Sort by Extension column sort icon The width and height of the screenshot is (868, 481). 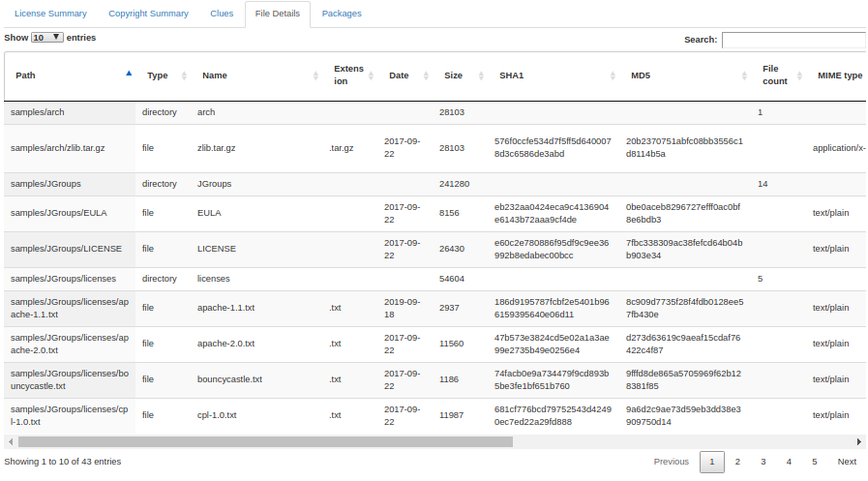click(x=371, y=75)
